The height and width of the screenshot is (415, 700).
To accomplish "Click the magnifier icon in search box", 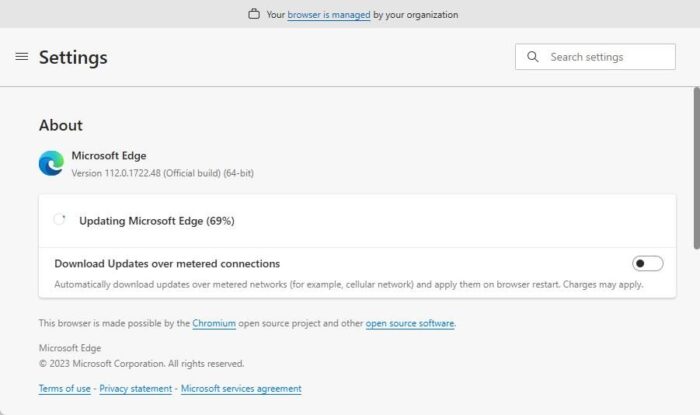I will (x=532, y=57).
